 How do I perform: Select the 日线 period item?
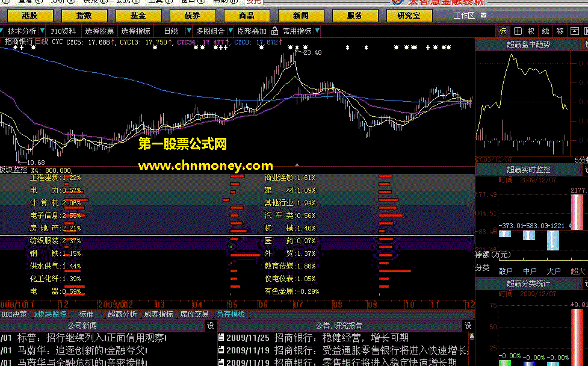click(x=171, y=31)
